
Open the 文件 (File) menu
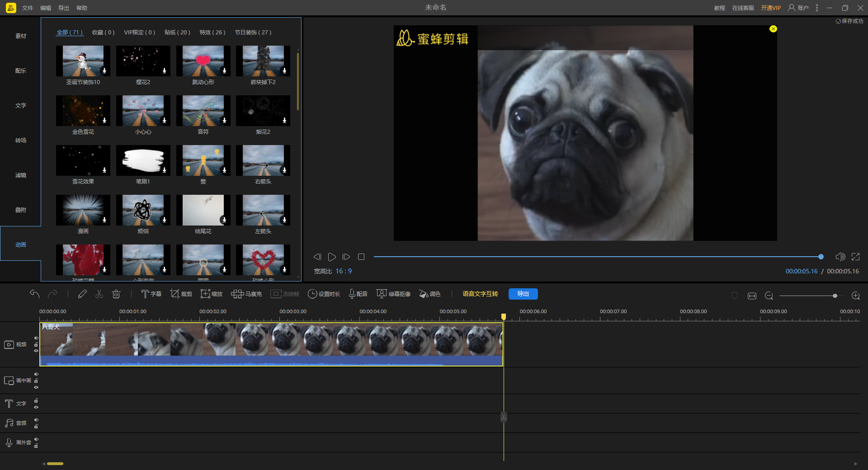pos(28,8)
